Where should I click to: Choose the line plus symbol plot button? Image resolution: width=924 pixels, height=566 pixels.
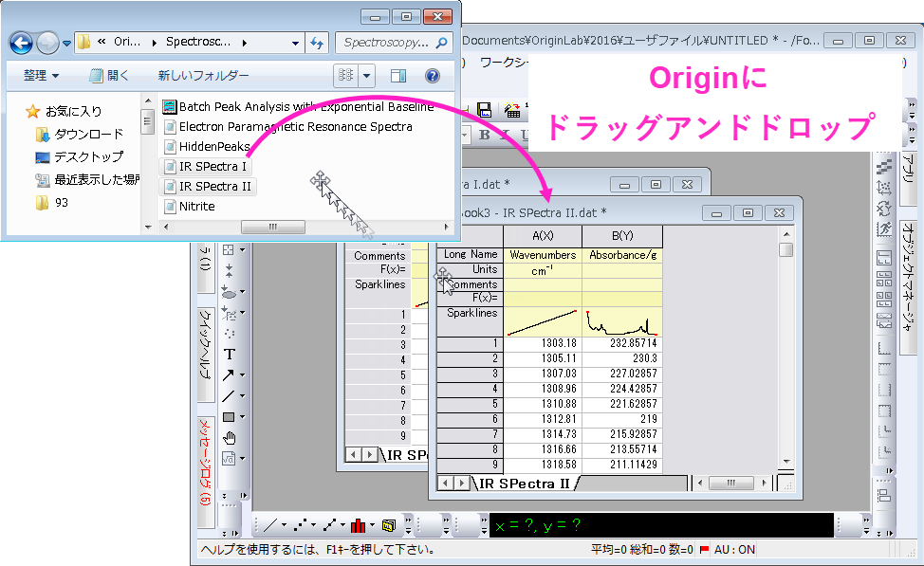[330, 525]
